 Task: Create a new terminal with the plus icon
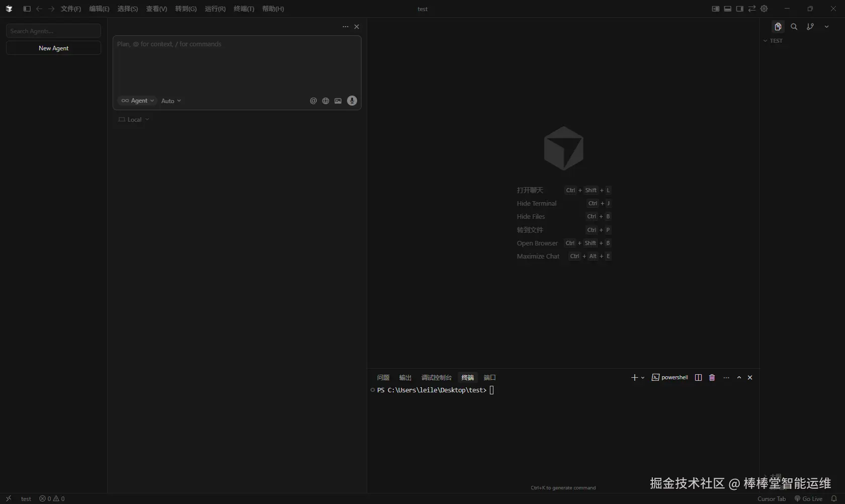coord(634,377)
